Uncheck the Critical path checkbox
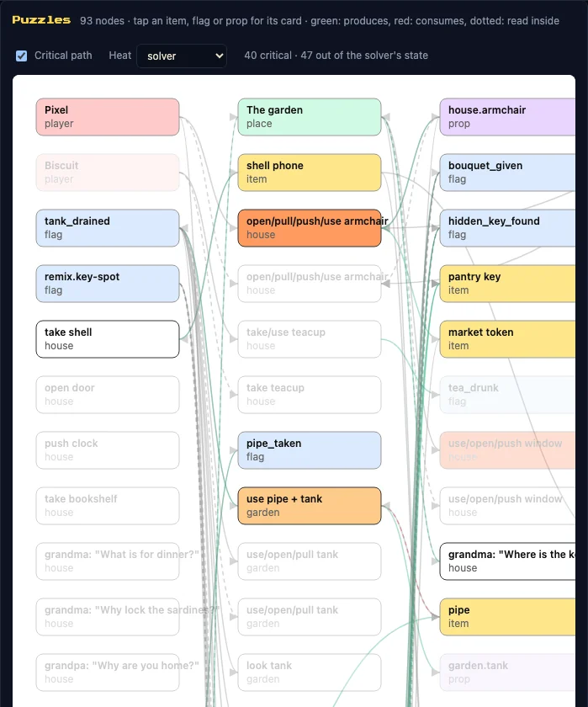This screenshot has height=707, width=588. click(x=21, y=56)
